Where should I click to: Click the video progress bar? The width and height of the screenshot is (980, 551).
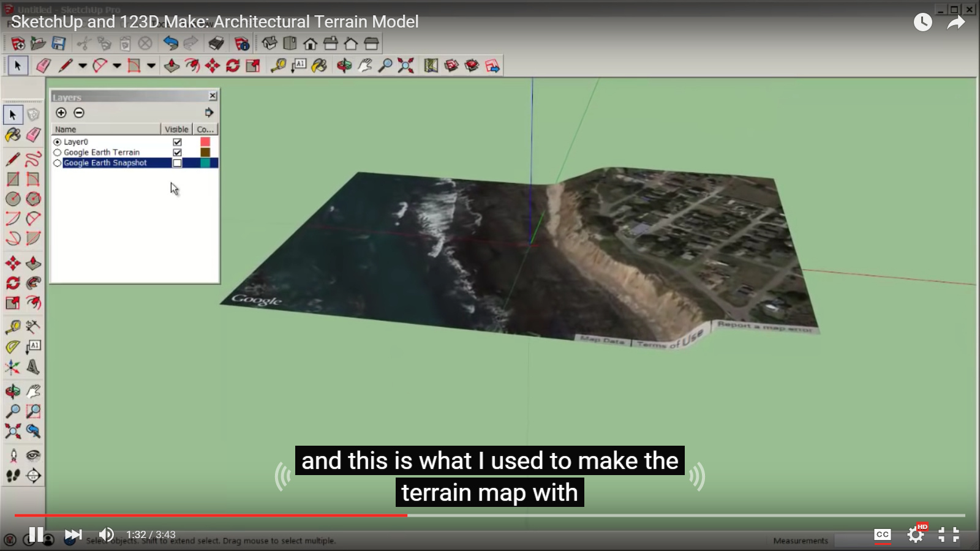coord(490,515)
